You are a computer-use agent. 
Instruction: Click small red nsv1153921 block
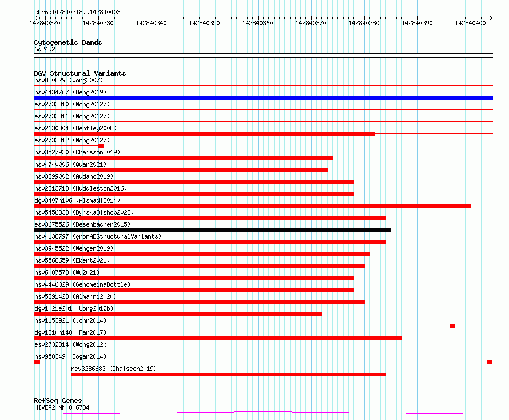coord(452,326)
